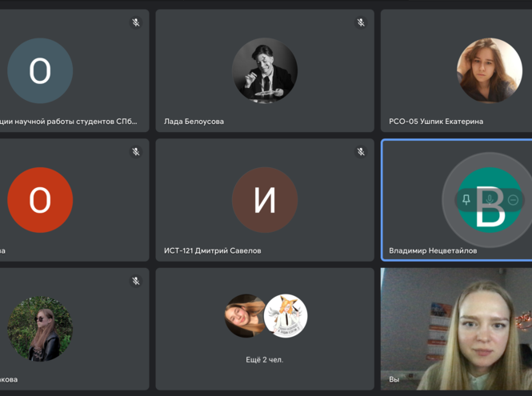The image size is (532, 396).
Task: Click muted mic icon on sunglasses girl tile
Action: (136, 281)
